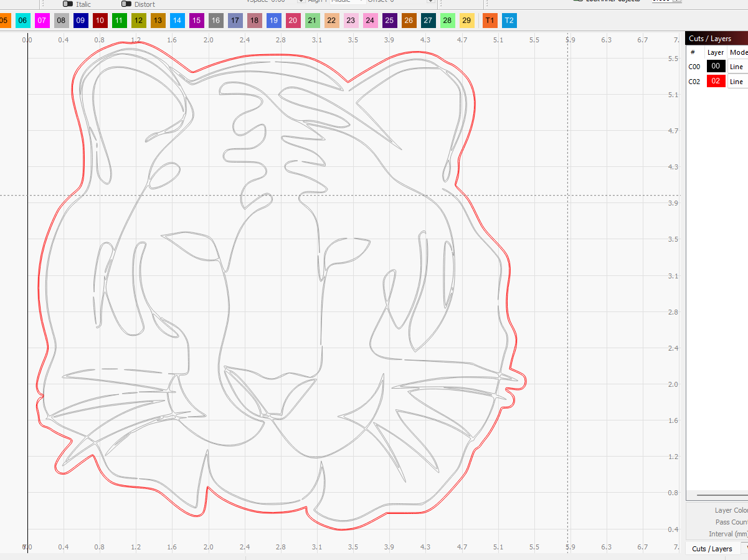The image size is (748, 560).
Task: Select the orange 05 palette swatch
Action: [x=5, y=21]
